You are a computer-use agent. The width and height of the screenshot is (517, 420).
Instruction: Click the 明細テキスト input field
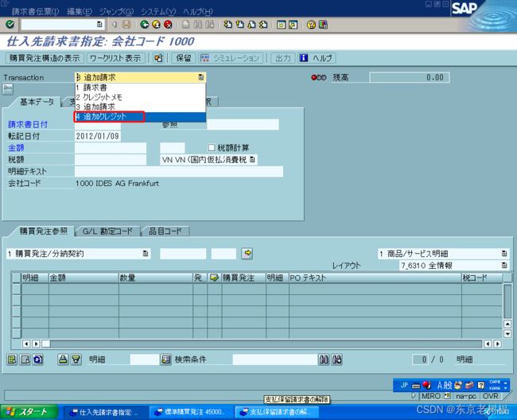179,172
